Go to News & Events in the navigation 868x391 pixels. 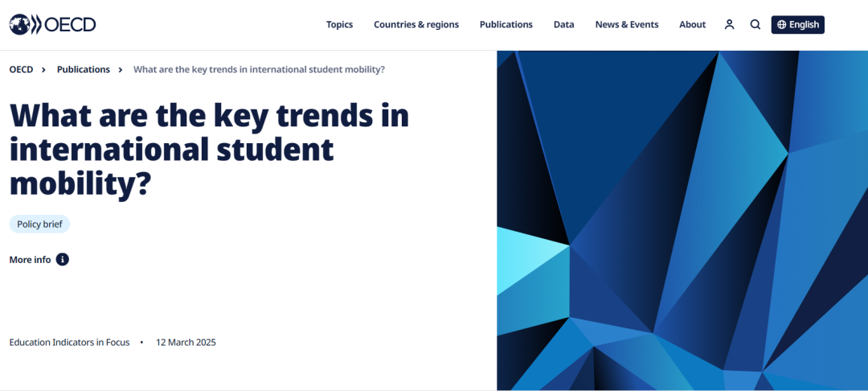pos(626,25)
